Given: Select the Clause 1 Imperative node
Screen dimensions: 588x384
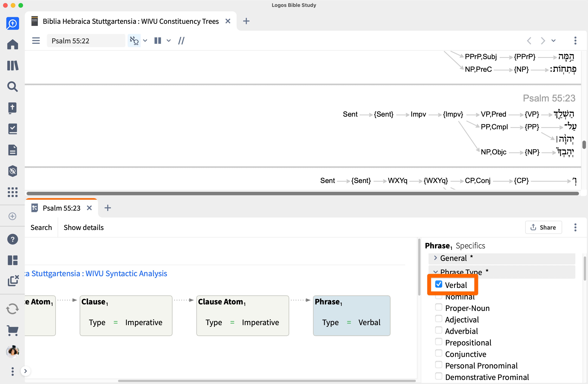Looking at the screenshot, I should point(126,316).
